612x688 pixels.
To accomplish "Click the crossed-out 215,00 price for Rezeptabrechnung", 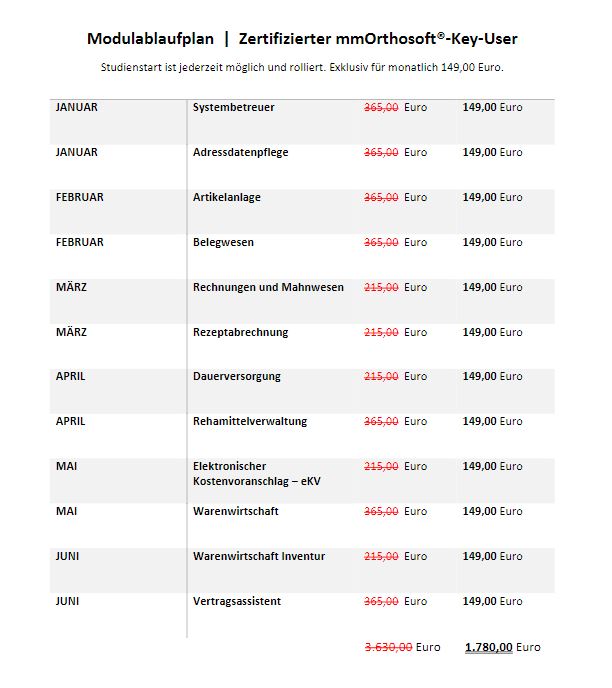I will (381, 332).
